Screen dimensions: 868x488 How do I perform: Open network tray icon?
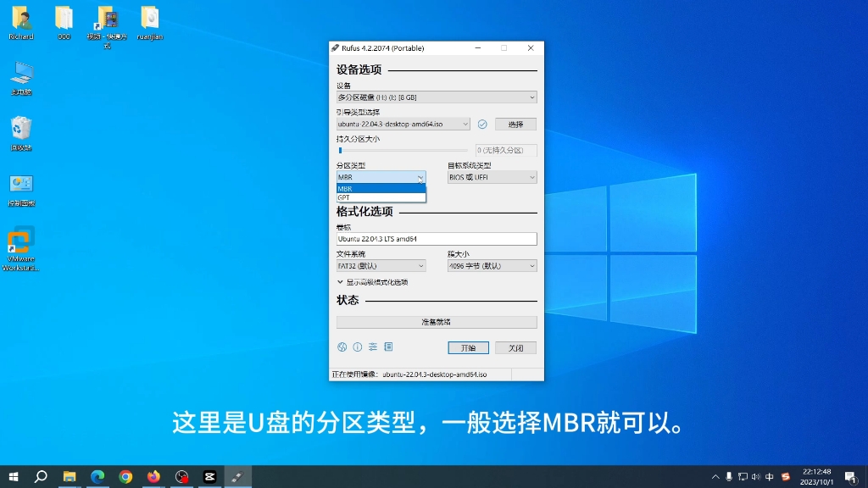pos(743,477)
